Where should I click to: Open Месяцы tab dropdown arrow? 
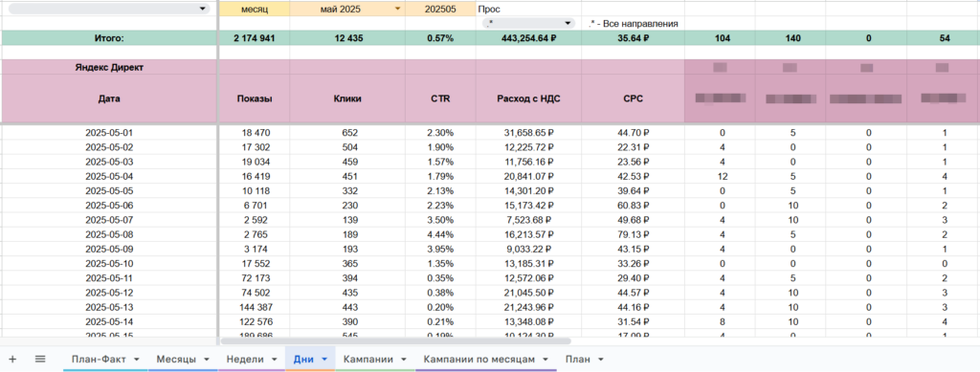[207, 360]
